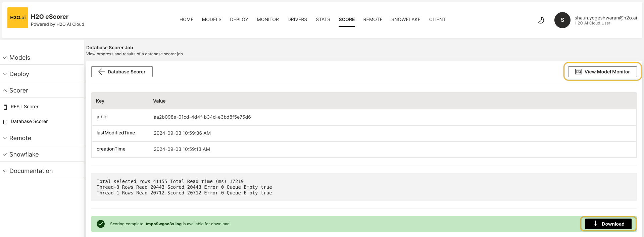Toggle dark mode with the moon icon
644x237 pixels.
click(x=541, y=20)
